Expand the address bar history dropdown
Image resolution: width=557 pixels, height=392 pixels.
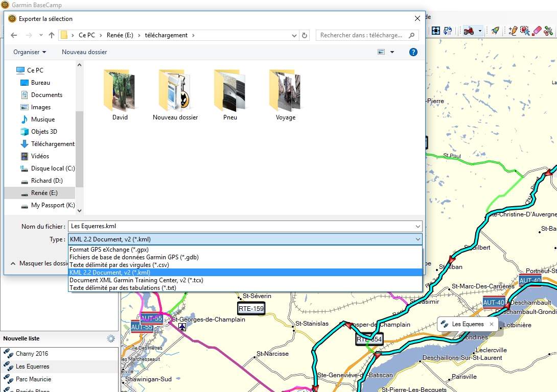click(294, 35)
